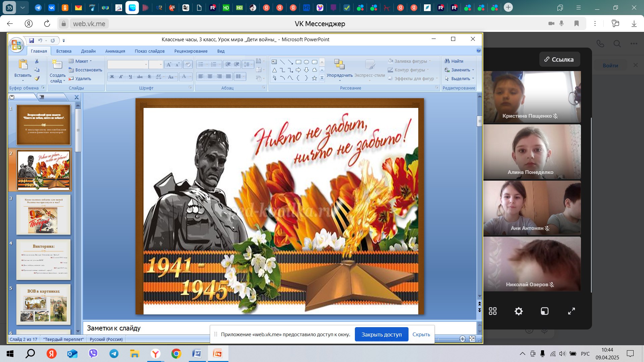
Task: Create a new slide with Создать слайд
Action: 57,71
